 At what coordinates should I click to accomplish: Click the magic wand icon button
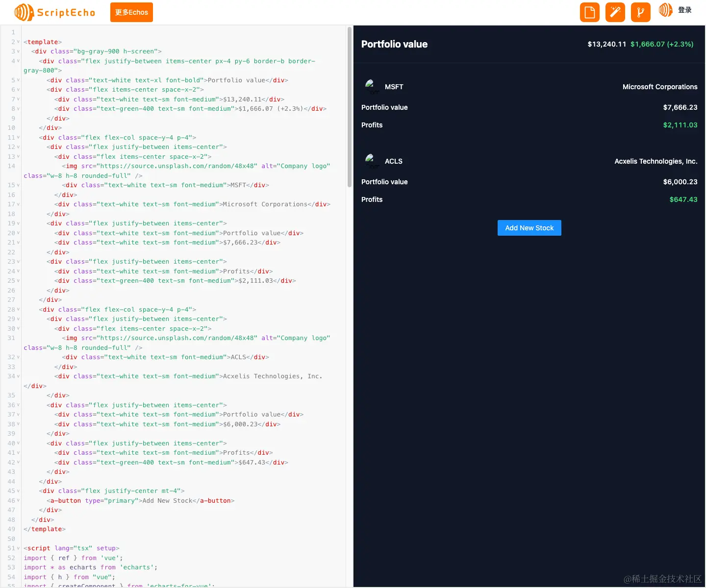click(x=615, y=12)
